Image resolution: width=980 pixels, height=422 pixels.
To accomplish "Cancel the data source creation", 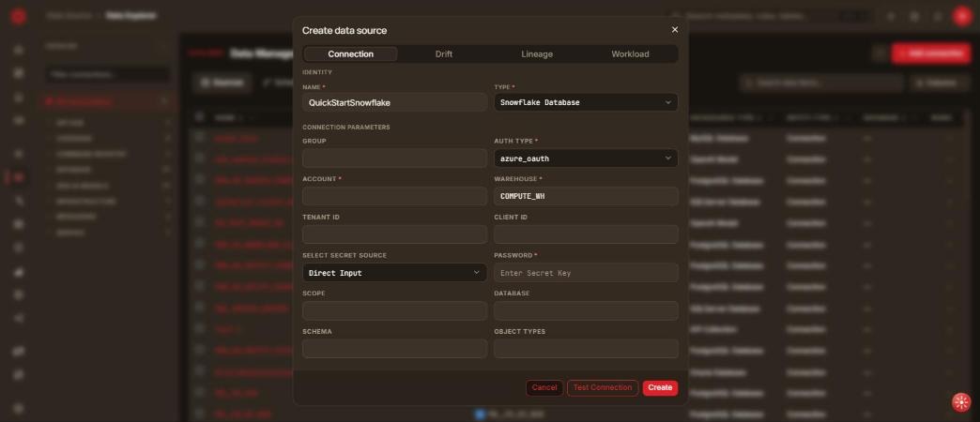I will 544,387.
